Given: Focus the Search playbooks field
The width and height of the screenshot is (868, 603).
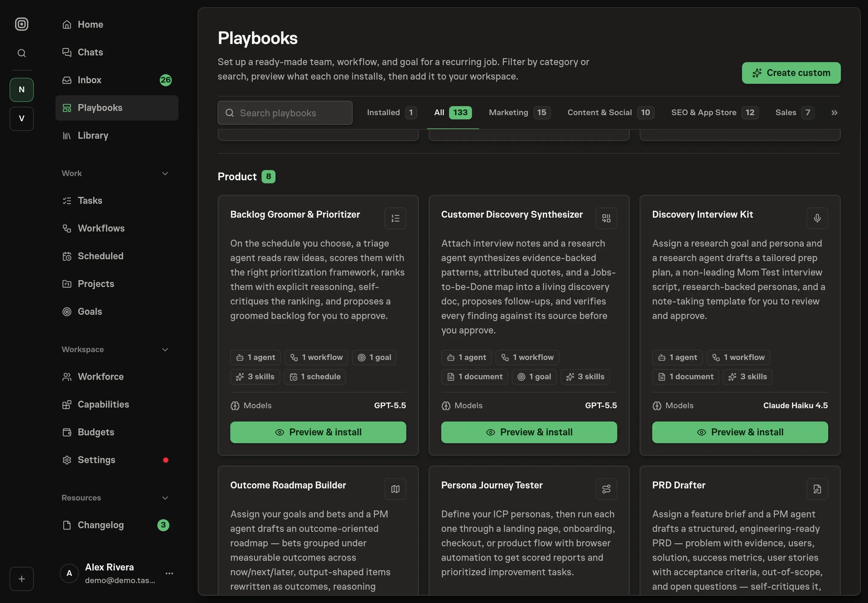Looking at the screenshot, I should click(x=285, y=112).
